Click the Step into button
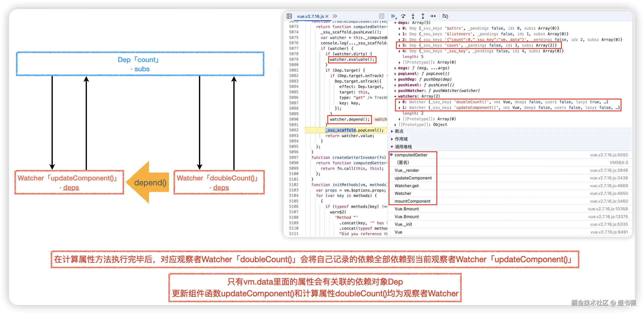The width and height of the screenshot is (644, 314). click(x=413, y=16)
